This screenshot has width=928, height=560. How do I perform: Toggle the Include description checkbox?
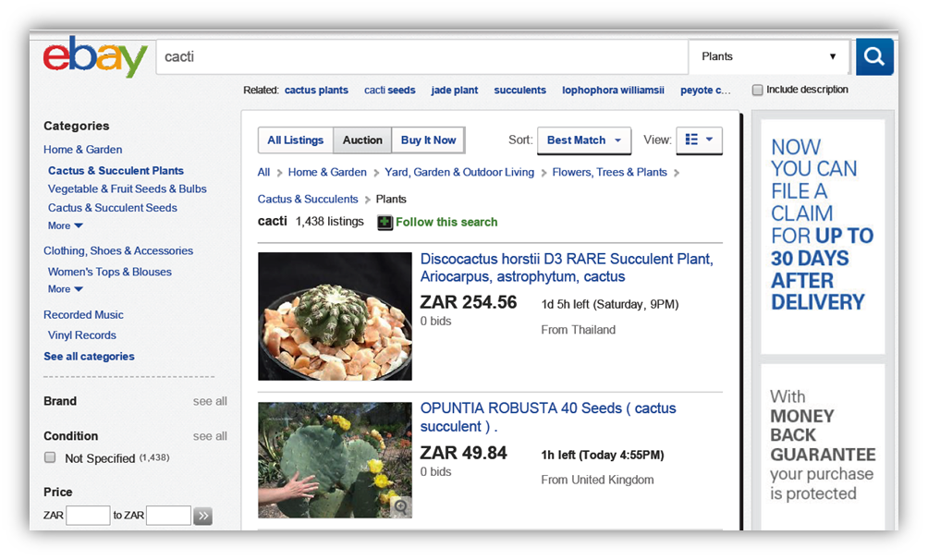(x=758, y=90)
